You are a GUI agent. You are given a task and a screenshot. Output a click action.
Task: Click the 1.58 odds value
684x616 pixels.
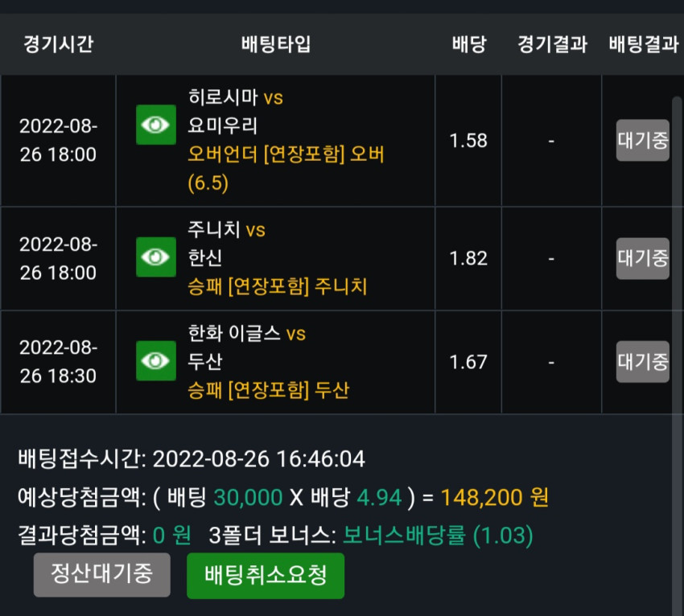coord(468,141)
